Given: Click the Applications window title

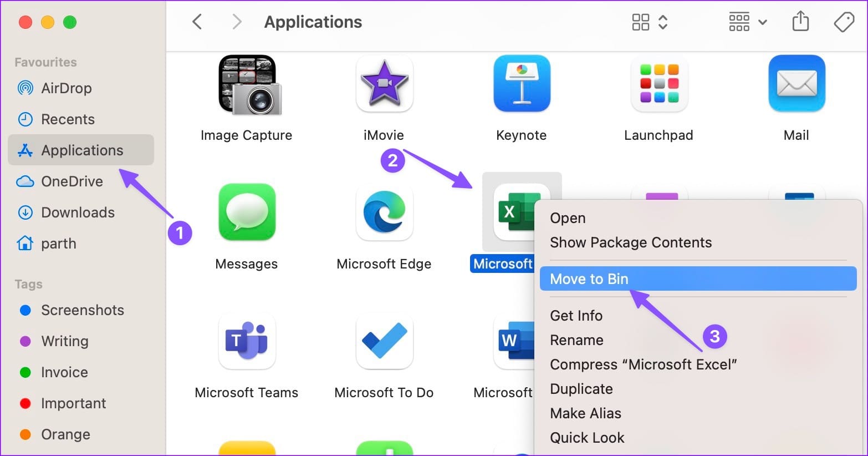Looking at the screenshot, I should click(x=313, y=22).
